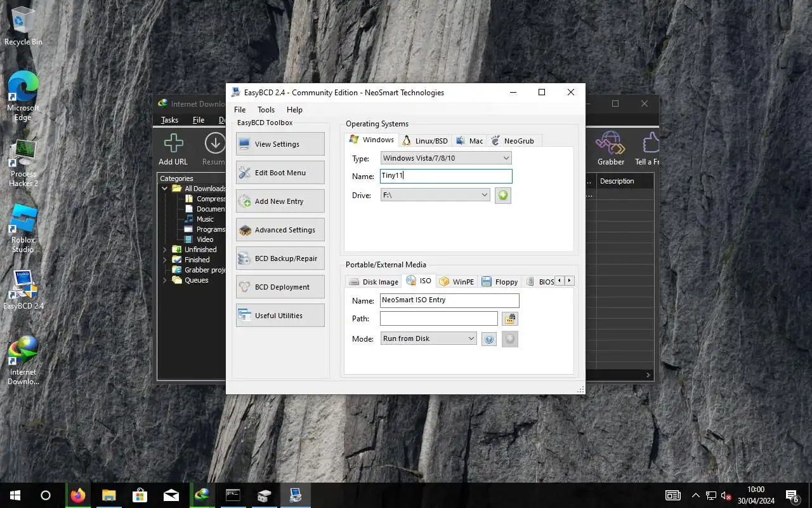Select Programs category in Download Manager
The height and width of the screenshot is (508, 812).
(211, 229)
